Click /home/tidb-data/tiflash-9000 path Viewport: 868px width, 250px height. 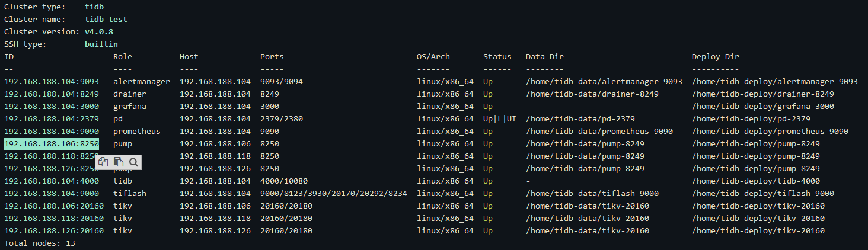[592, 194]
